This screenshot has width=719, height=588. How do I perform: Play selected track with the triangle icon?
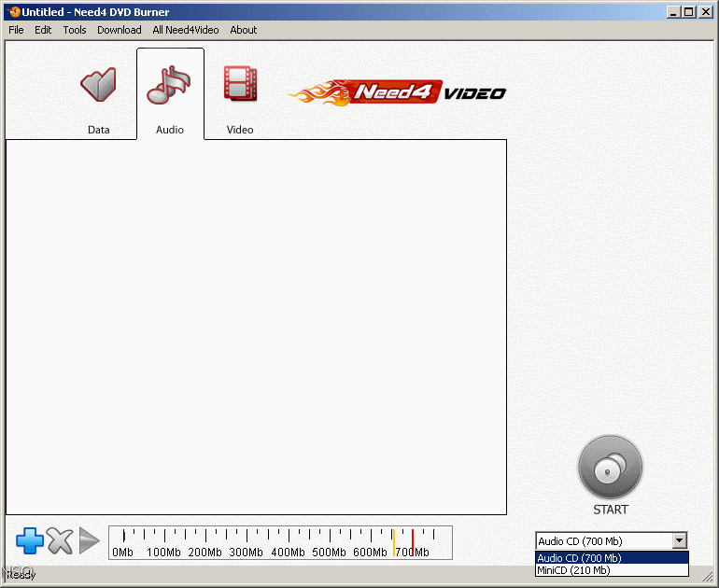(x=90, y=540)
